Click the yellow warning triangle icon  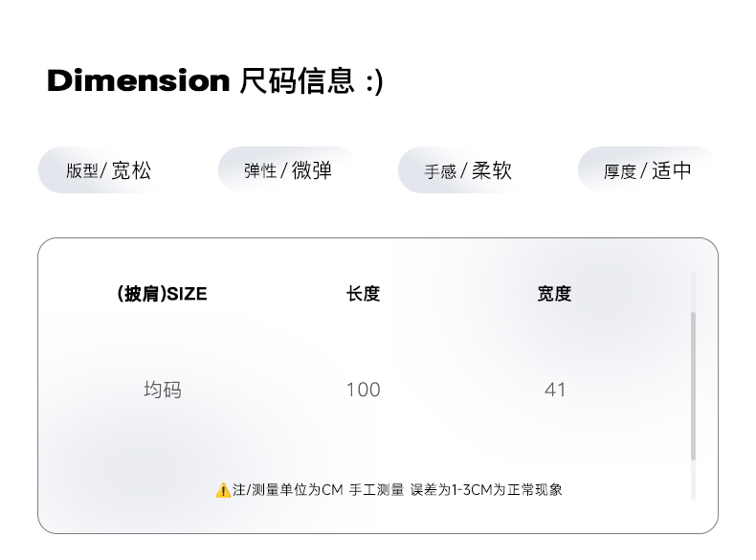223,490
